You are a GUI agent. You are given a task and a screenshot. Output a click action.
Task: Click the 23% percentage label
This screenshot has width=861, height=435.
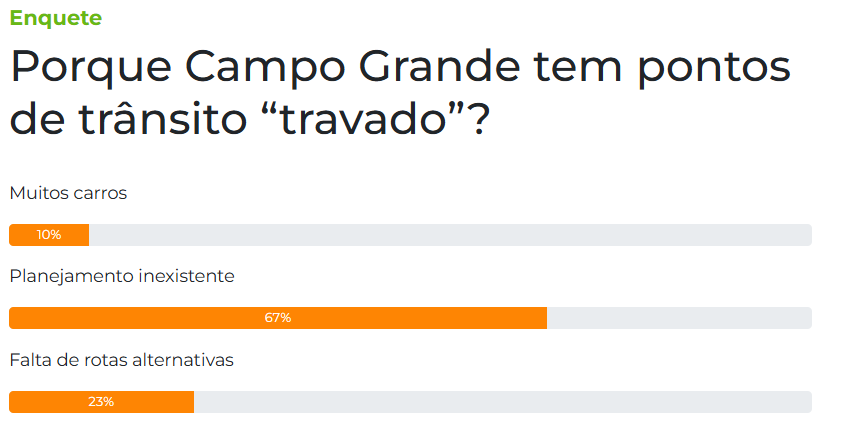click(102, 402)
